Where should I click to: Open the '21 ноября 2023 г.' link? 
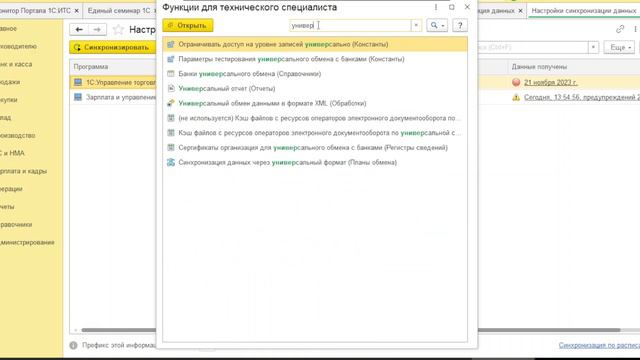tap(551, 82)
